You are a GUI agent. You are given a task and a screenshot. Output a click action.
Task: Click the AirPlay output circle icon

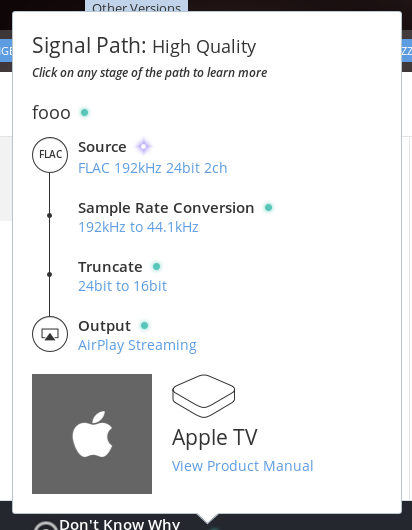click(x=50, y=334)
